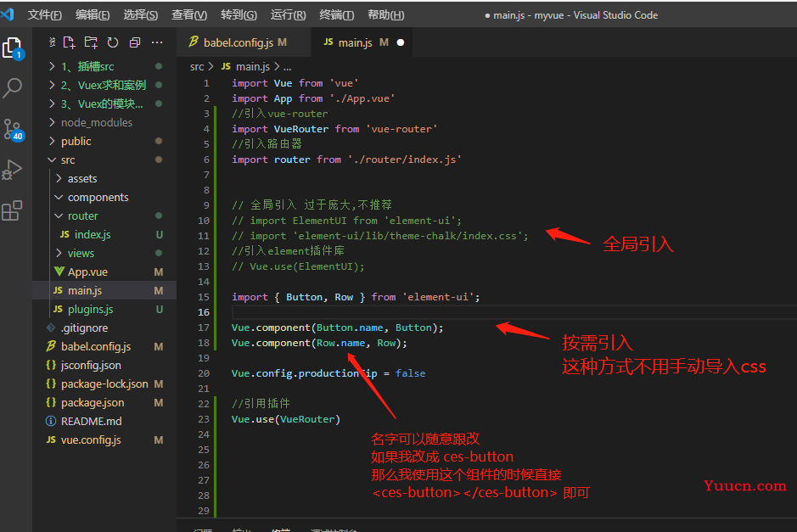
Task: Collapse the router folder
Action: [x=104, y=216]
